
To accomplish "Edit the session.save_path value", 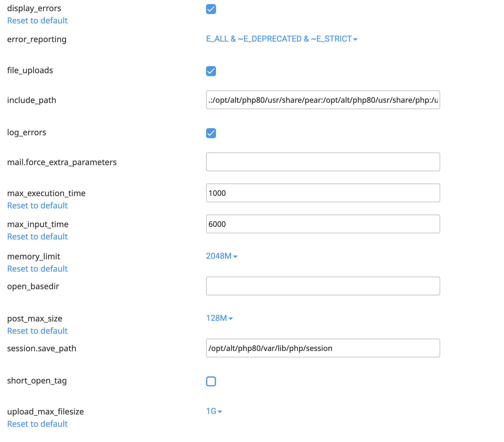I will (x=323, y=348).
